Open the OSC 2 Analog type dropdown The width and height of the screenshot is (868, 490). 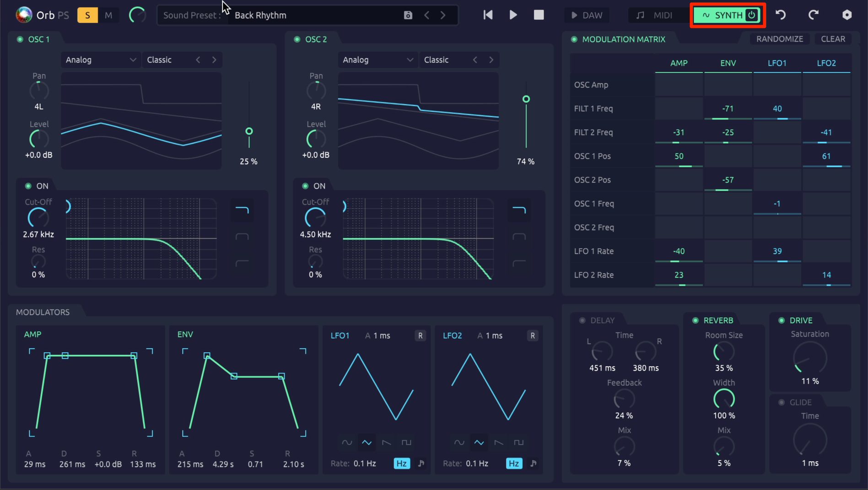tap(377, 60)
